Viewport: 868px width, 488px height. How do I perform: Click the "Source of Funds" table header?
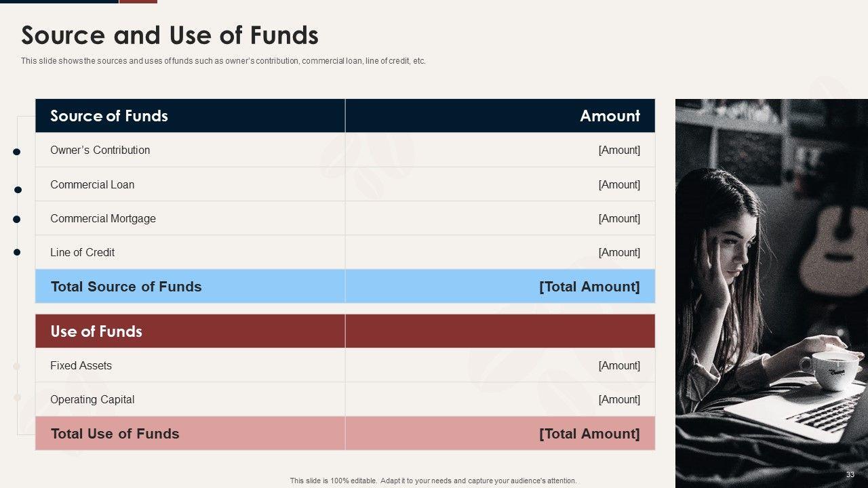pyautogui.click(x=109, y=116)
